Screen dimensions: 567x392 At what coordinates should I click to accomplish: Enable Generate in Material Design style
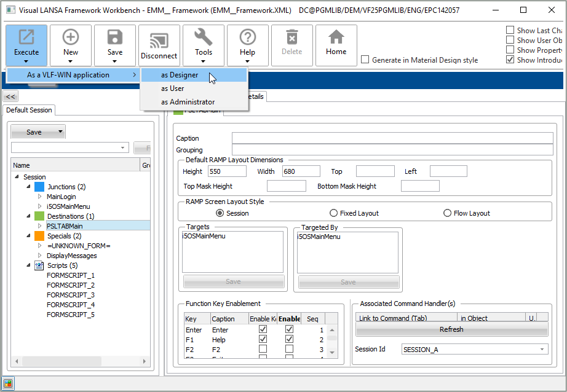point(365,60)
